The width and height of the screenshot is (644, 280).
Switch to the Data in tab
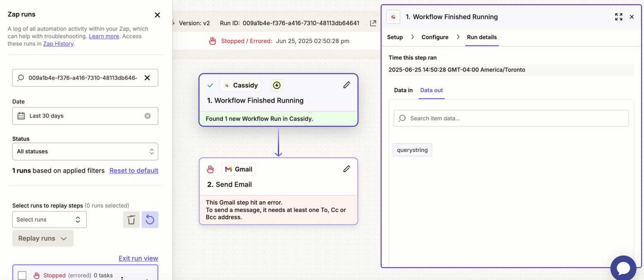pyautogui.click(x=403, y=90)
